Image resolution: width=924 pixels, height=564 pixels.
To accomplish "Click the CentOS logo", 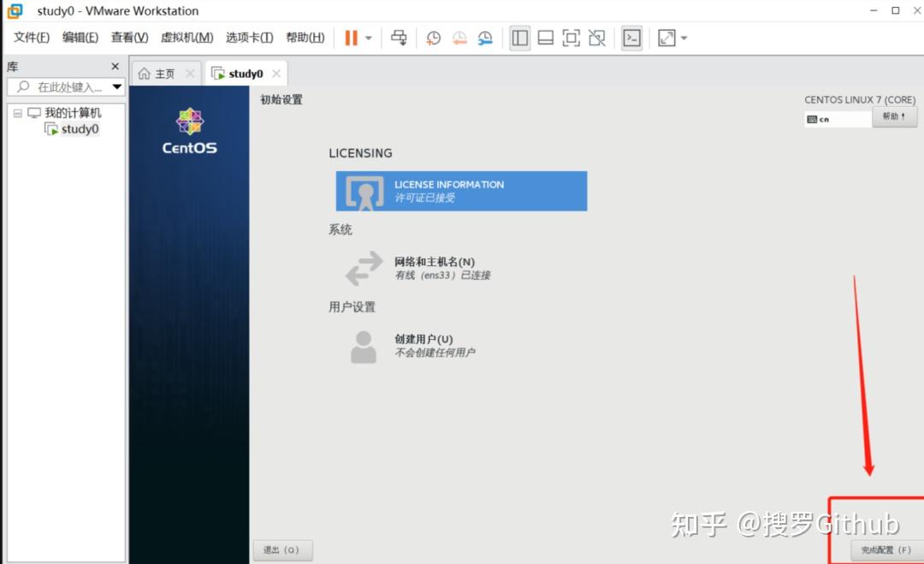I will tap(190, 132).
